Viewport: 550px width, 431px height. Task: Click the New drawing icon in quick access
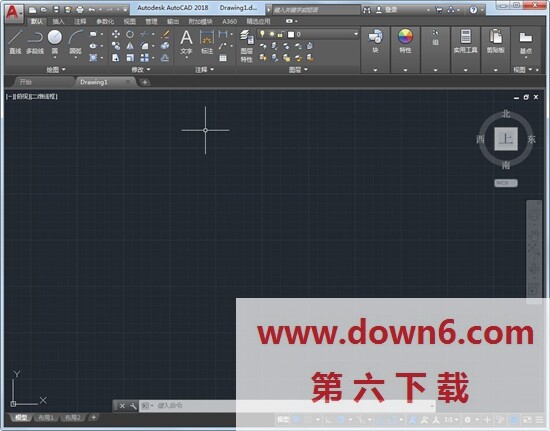click(32, 9)
